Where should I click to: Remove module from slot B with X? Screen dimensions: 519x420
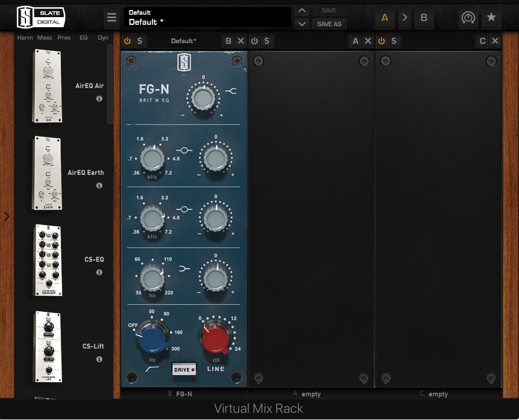(241, 41)
